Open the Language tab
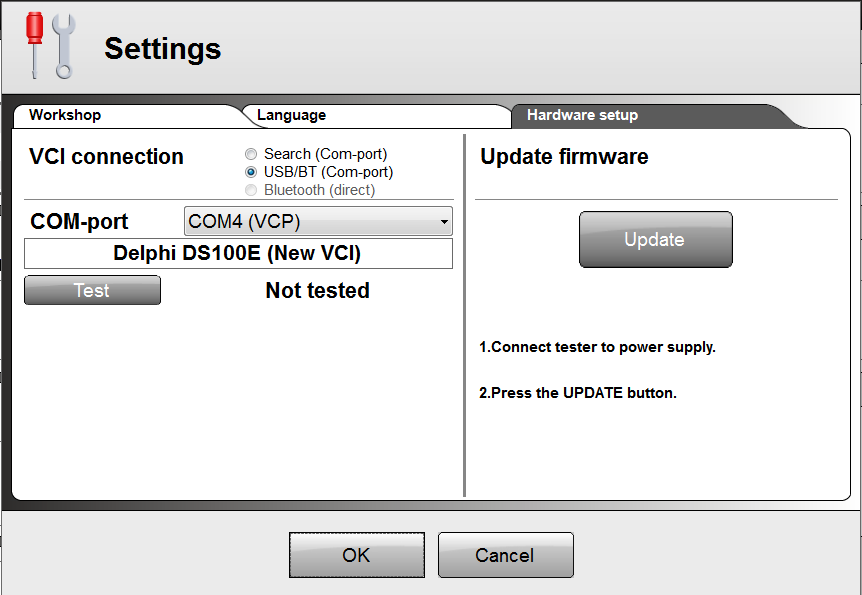 [x=377, y=115]
